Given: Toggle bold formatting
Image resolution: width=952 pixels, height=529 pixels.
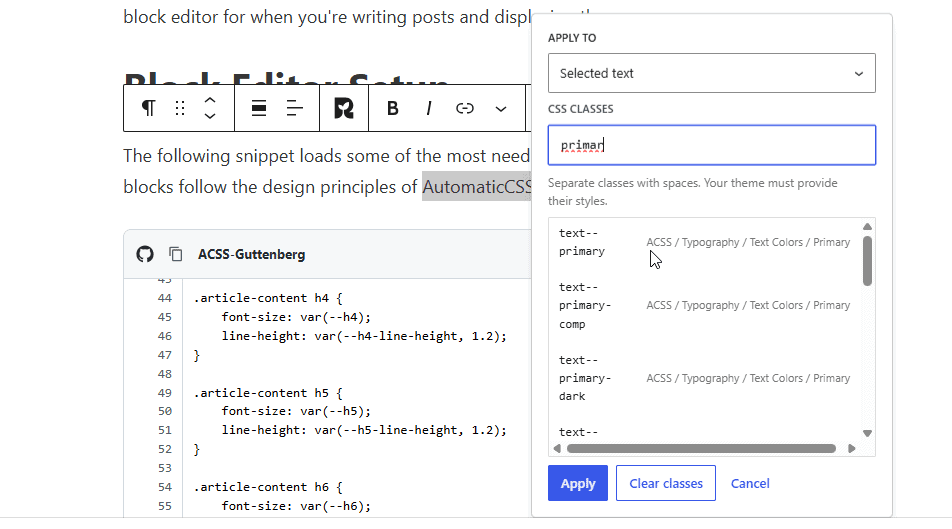Looking at the screenshot, I should click(x=393, y=108).
